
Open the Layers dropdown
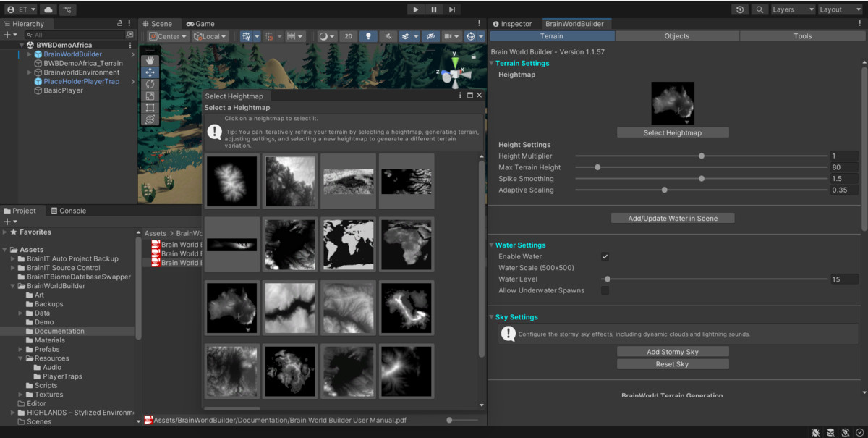tap(793, 9)
